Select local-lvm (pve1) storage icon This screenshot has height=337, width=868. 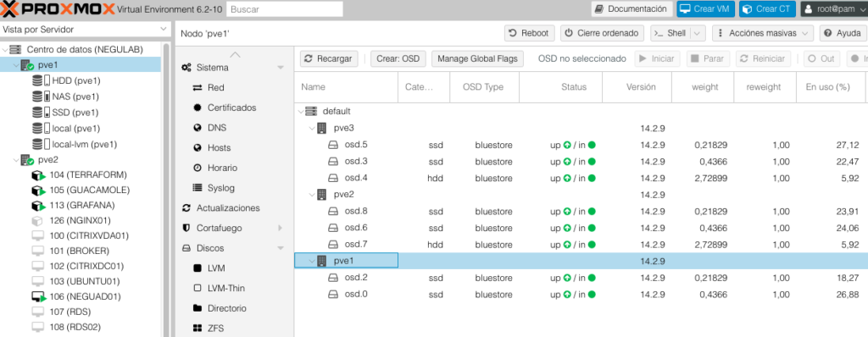[x=41, y=145]
